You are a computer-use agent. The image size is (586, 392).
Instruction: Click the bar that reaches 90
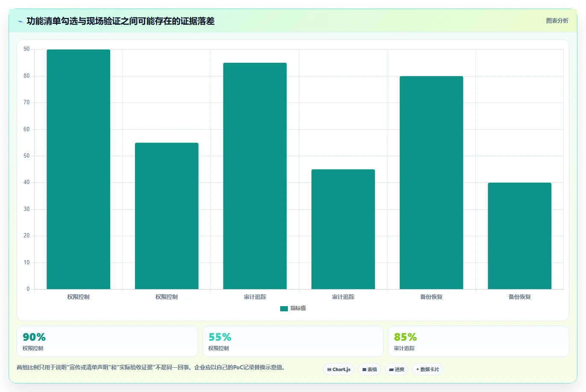(x=79, y=170)
